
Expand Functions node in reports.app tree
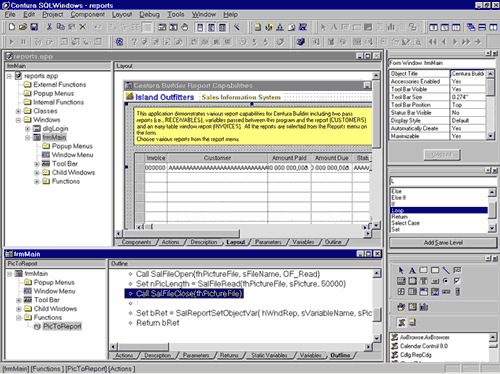click(x=37, y=182)
